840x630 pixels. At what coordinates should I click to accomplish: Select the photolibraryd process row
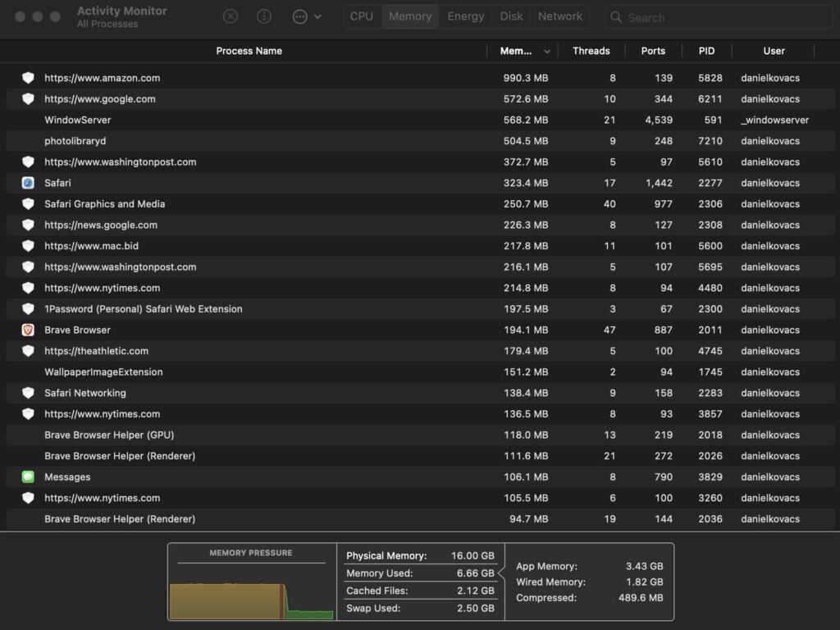click(421, 141)
